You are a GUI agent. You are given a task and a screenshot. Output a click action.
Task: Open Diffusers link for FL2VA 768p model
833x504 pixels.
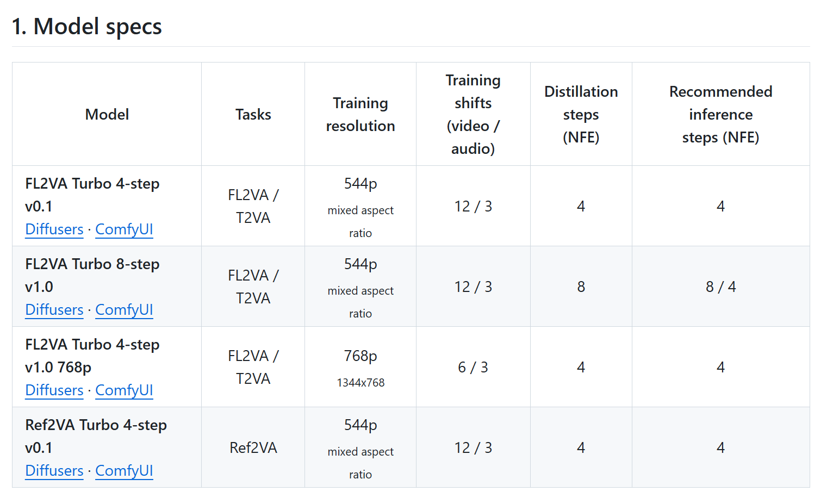[54, 390]
